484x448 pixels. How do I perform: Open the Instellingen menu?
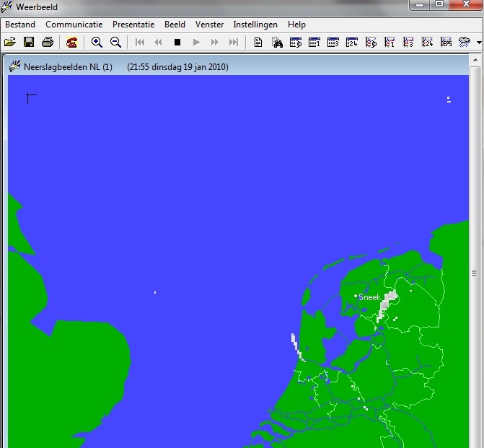click(x=255, y=25)
